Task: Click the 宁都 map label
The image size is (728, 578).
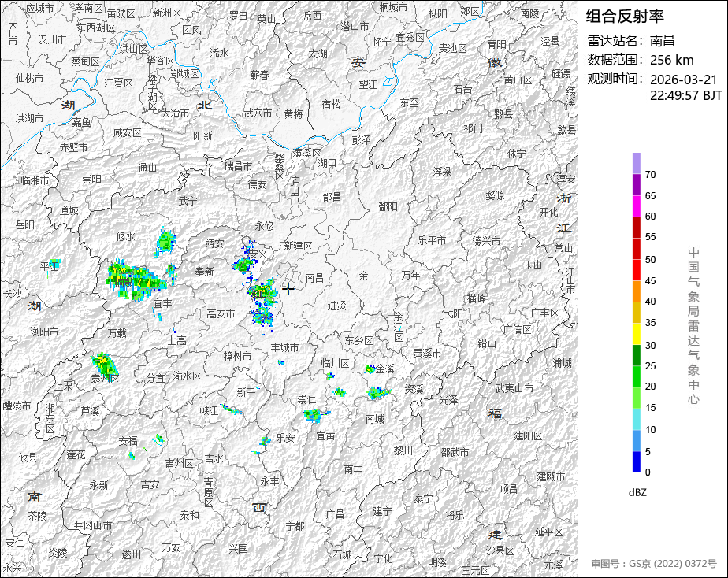Action: tap(295, 525)
